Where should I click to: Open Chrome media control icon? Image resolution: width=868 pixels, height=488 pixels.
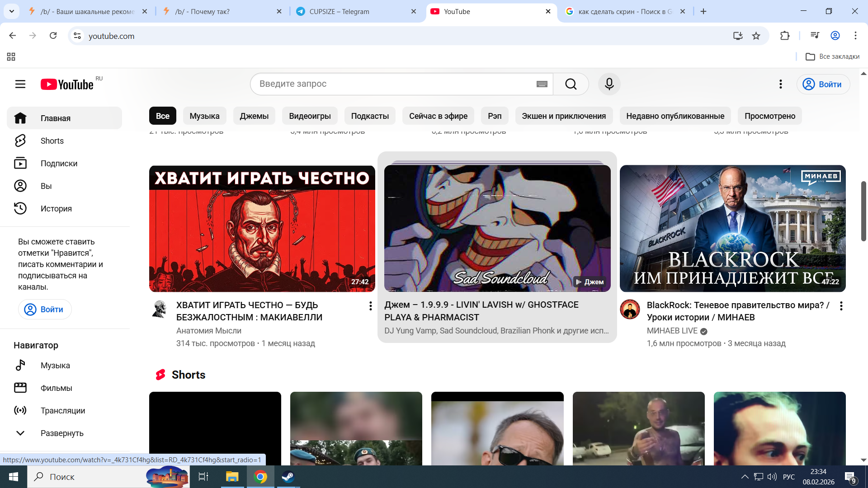pos(815,35)
